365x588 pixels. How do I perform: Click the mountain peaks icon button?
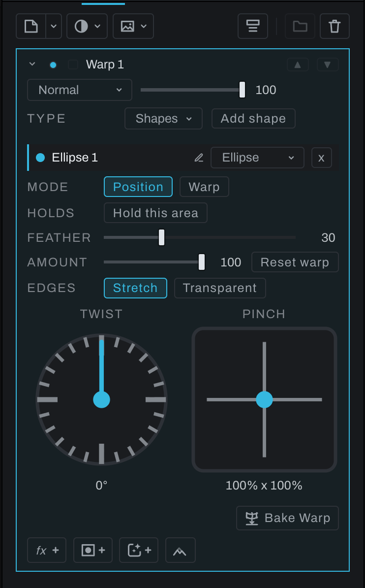click(x=180, y=550)
